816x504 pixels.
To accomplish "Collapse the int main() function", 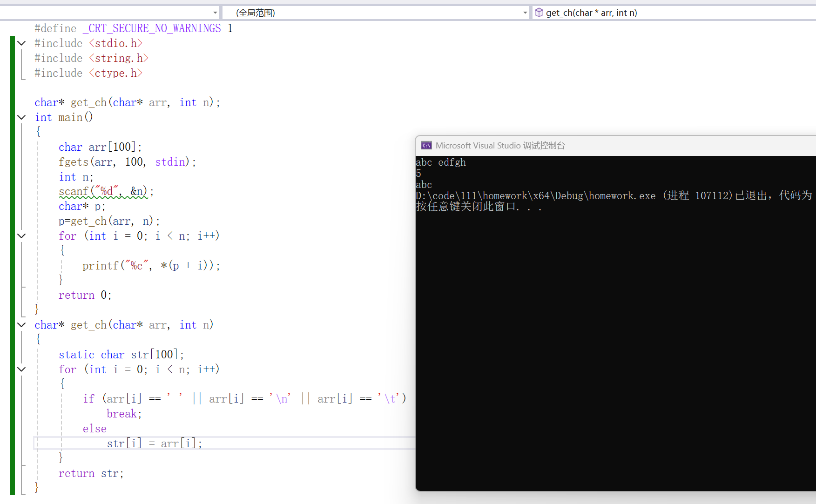I will (x=21, y=117).
